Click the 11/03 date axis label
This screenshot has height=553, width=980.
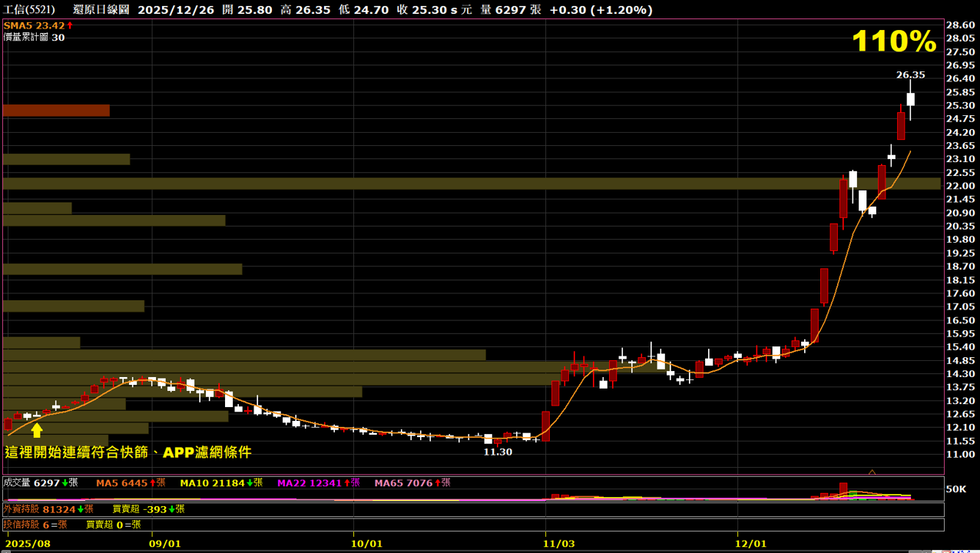(x=560, y=543)
